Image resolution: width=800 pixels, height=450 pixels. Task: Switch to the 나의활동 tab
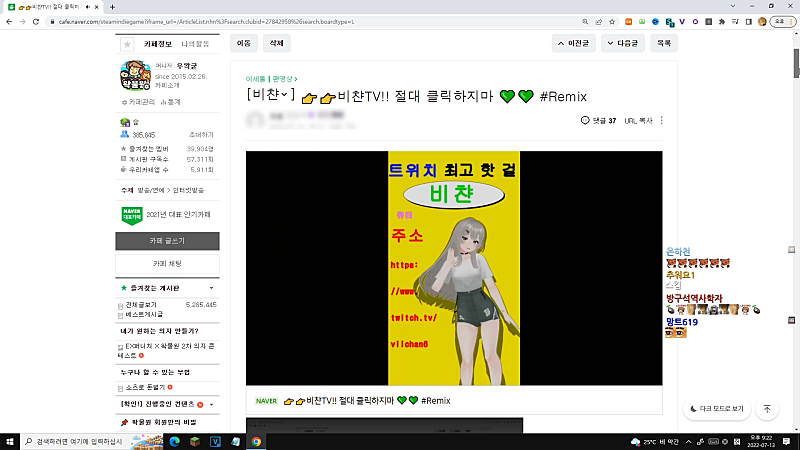point(195,44)
